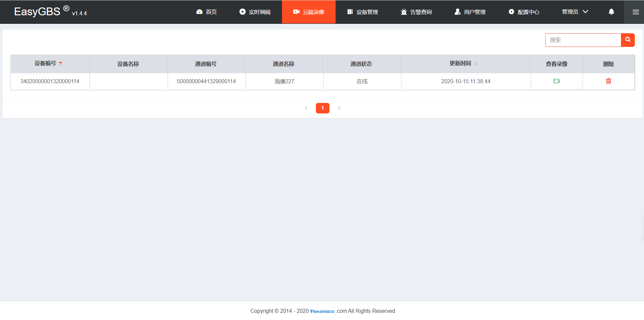Click the green view recording camera icon
Screen dimensions: 644x320
coord(556,81)
